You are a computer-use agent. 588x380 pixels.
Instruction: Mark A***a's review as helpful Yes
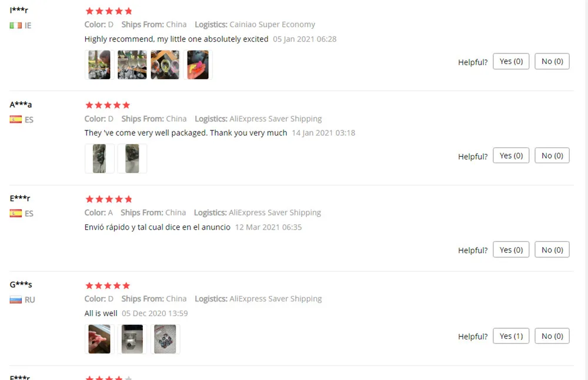[x=511, y=156]
